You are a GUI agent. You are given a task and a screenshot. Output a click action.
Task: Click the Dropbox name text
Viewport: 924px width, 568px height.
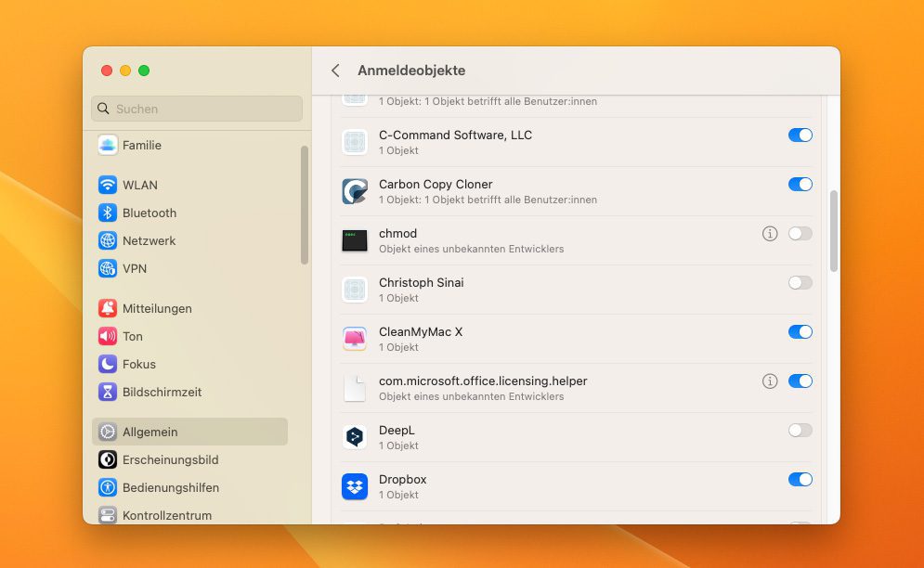(x=402, y=480)
